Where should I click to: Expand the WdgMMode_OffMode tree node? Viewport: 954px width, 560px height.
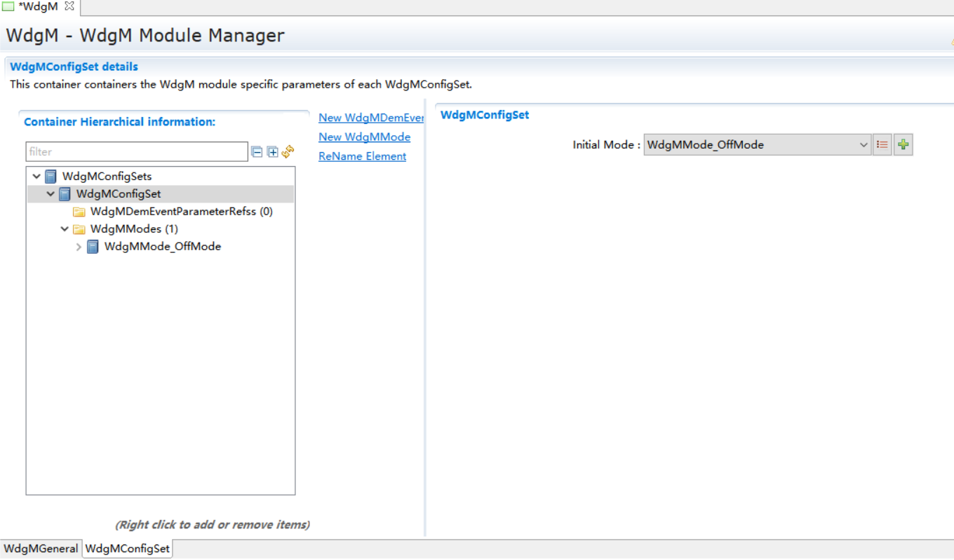pos(79,247)
